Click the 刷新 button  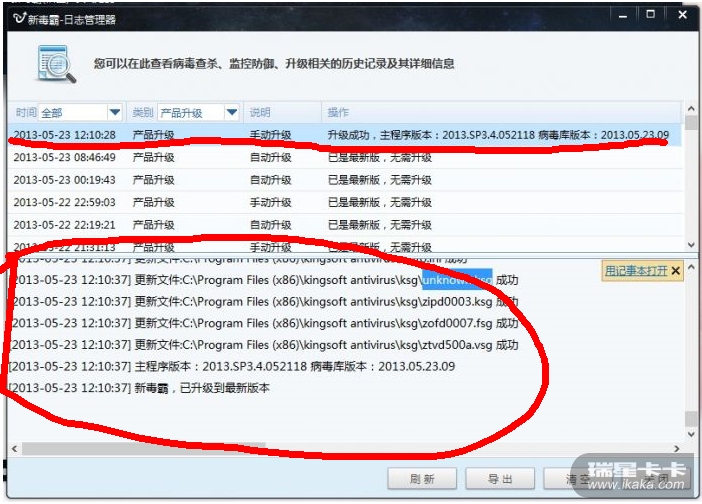pyautogui.click(x=422, y=479)
